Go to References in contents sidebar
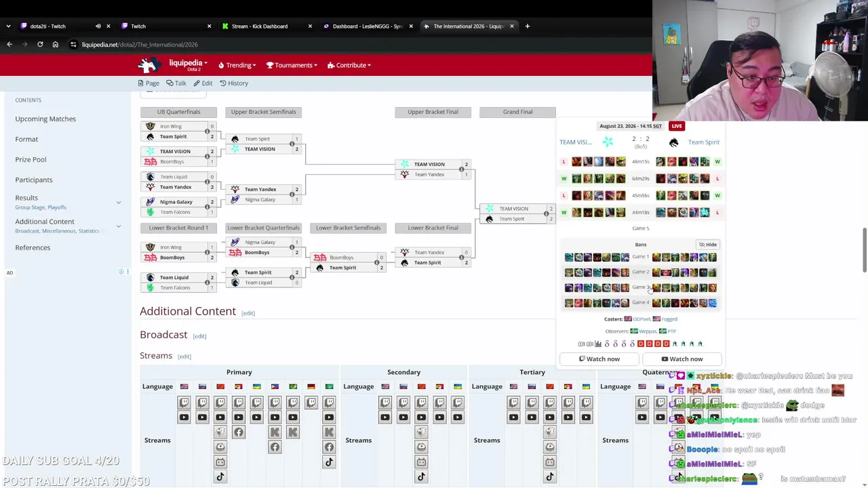This screenshot has width=868, height=488. 33,247
